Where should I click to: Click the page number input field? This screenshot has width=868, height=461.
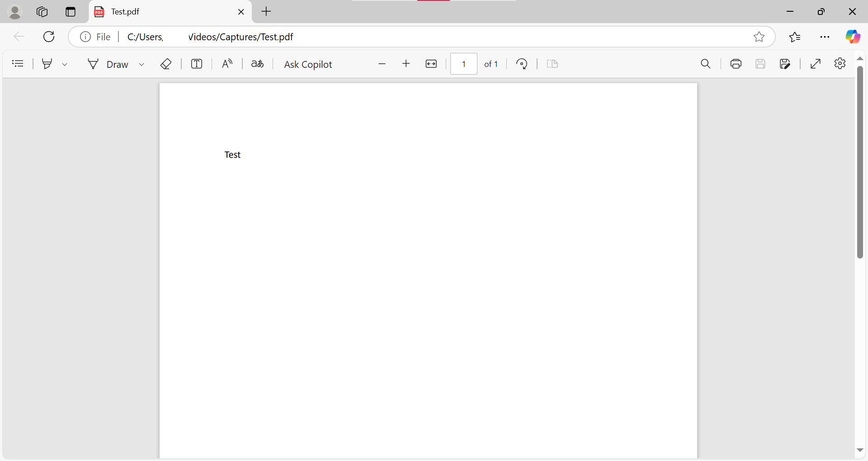tap(463, 64)
